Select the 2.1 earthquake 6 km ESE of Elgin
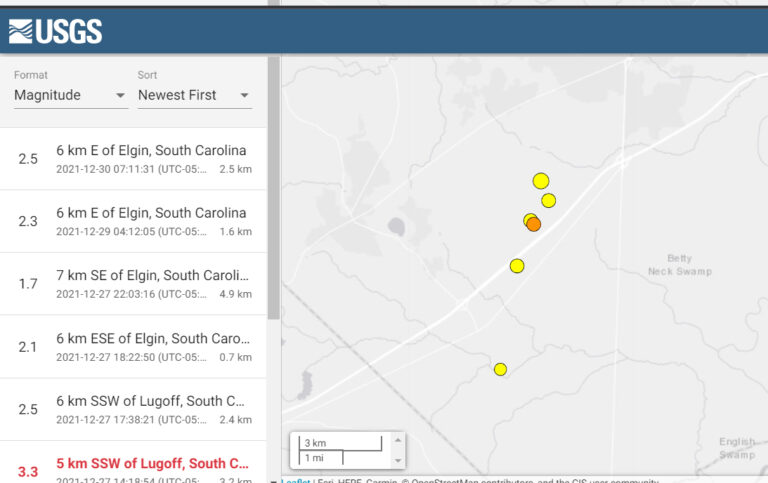Viewport: 768px width, 483px height. coord(133,347)
